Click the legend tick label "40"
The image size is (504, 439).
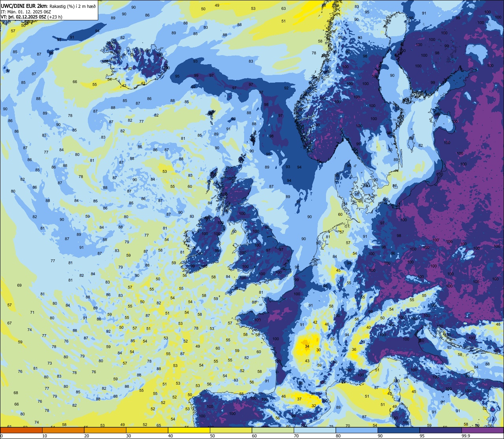point(170,436)
